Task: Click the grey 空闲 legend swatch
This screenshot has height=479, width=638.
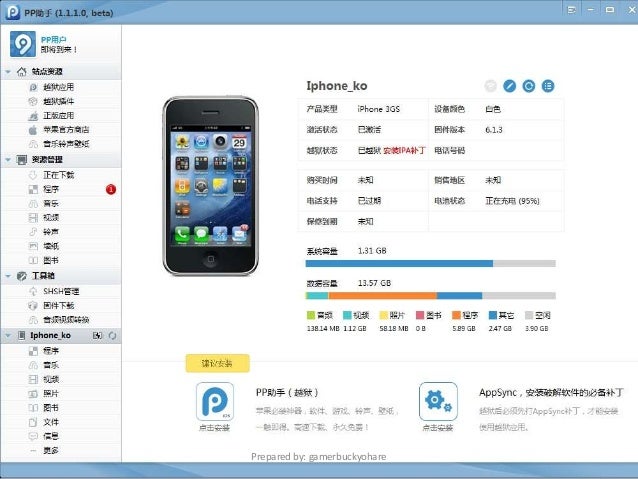Action: point(529,315)
